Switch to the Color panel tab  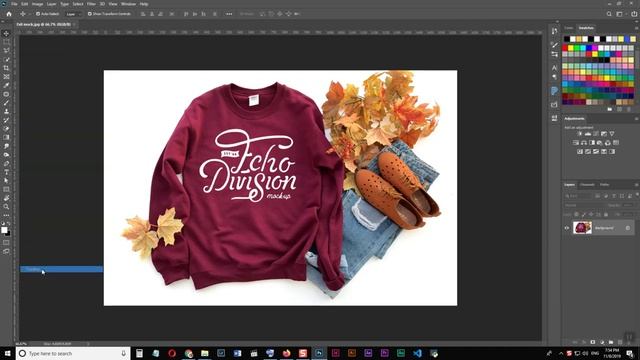pyautogui.click(x=569, y=28)
